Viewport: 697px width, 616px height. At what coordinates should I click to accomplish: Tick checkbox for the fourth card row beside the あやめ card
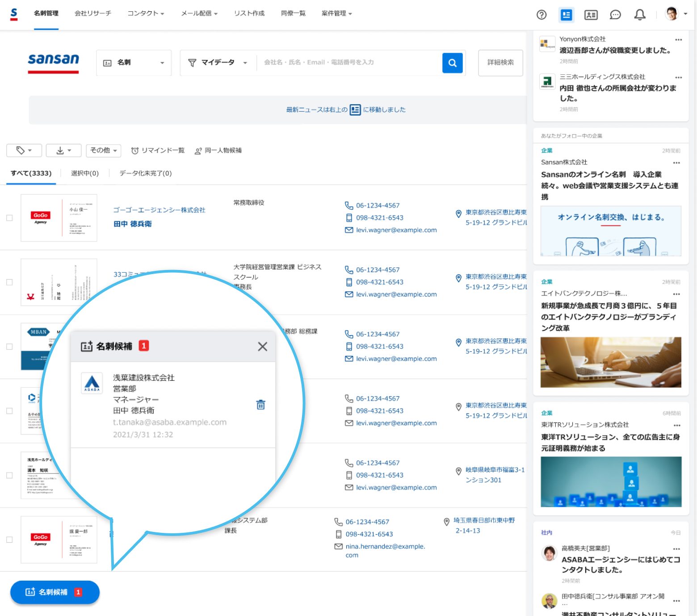tap(9, 411)
